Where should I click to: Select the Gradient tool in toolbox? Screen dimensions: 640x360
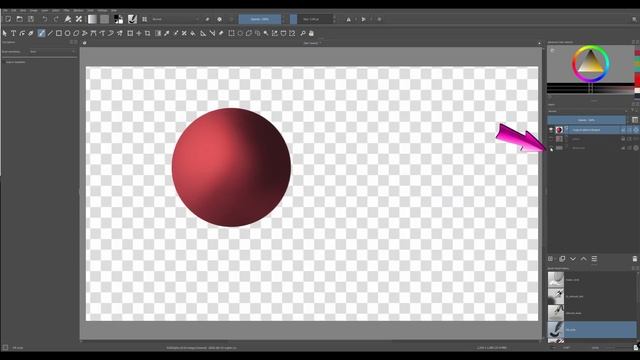(158, 33)
